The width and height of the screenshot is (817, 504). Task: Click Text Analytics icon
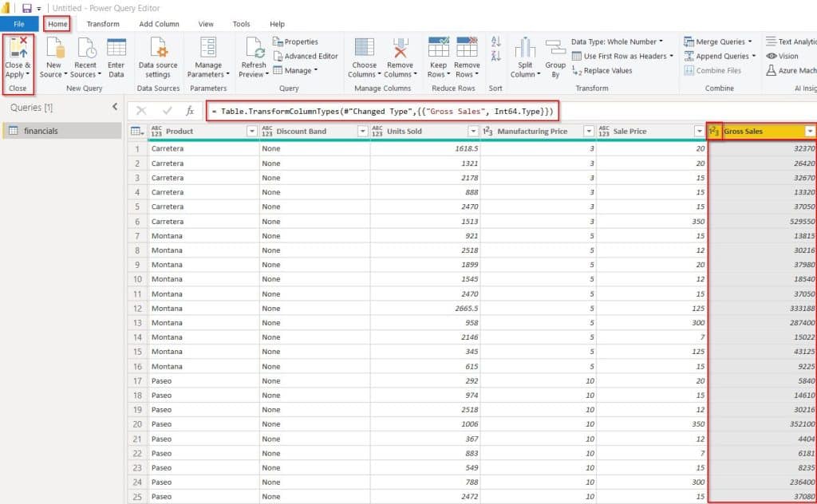[x=772, y=41]
